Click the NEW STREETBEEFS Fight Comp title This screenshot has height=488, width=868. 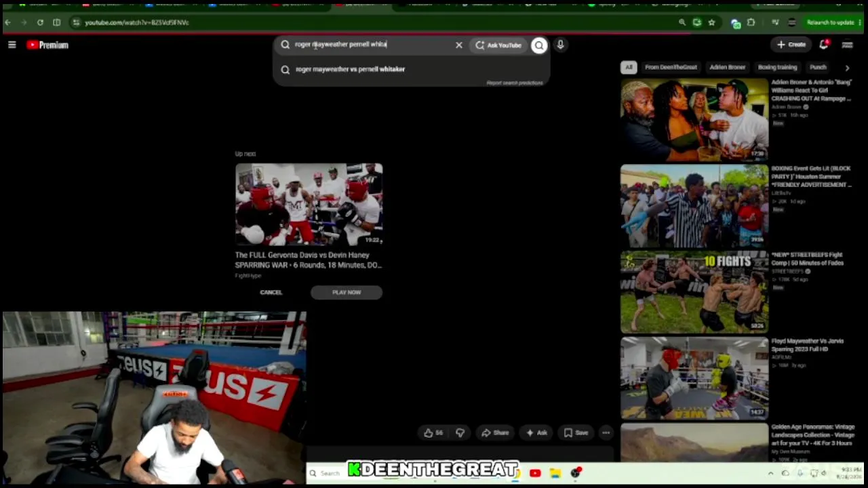pyautogui.click(x=807, y=258)
